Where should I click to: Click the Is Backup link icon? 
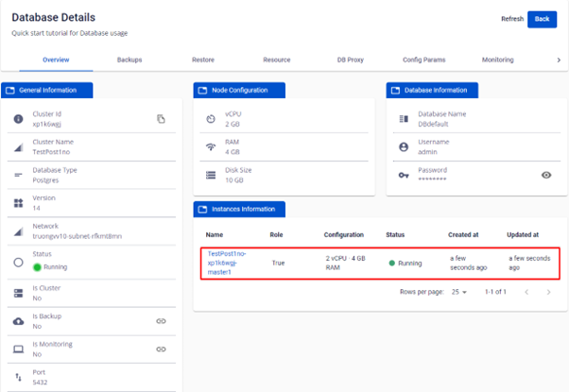(x=161, y=321)
